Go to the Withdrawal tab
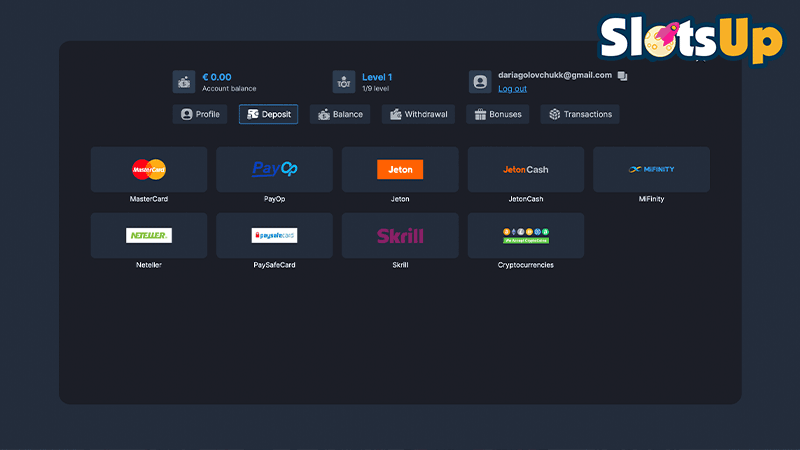Viewport: 800px width, 450px height. [418, 114]
